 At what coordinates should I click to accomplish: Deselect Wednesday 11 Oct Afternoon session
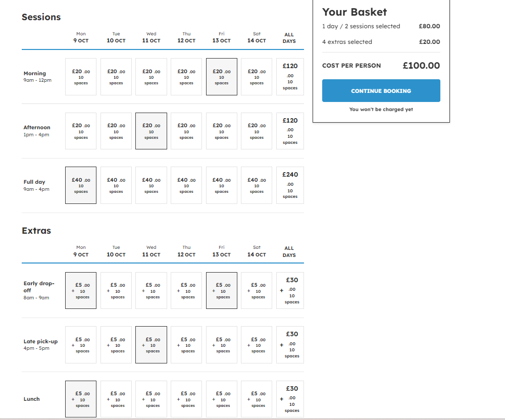coord(151,131)
